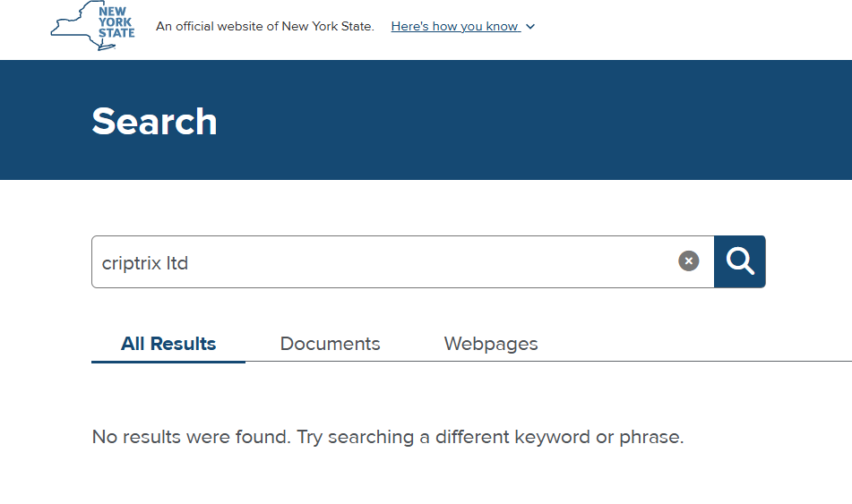The image size is (852, 504).
Task: Click the 'Search' page heading
Action: click(154, 121)
